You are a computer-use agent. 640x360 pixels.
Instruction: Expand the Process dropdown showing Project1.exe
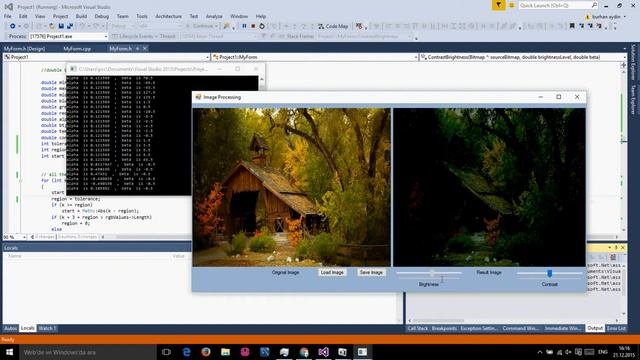tap(106, 36)
